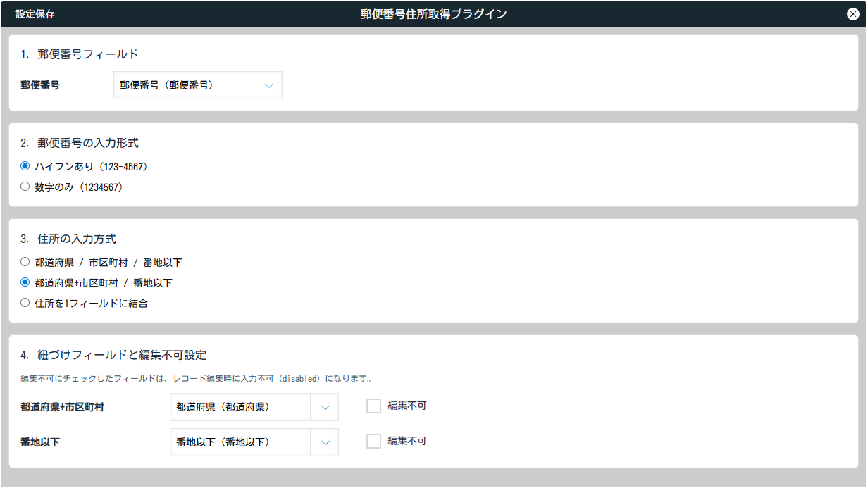
Task: Click the 2. 郵便番号の入力形式 heading
Action: [x=80, y=143]
